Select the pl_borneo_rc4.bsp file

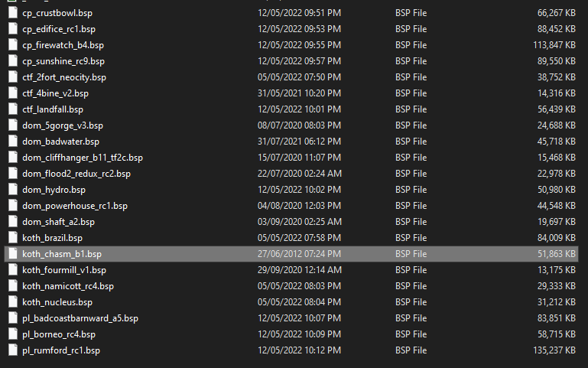pyautogui.click(x=59, y=334)
